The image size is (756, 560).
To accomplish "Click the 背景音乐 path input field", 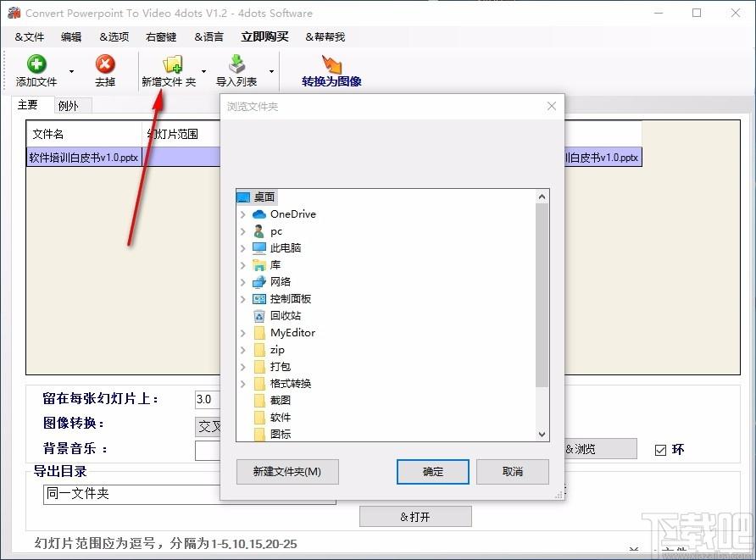I will click(208, 451).
